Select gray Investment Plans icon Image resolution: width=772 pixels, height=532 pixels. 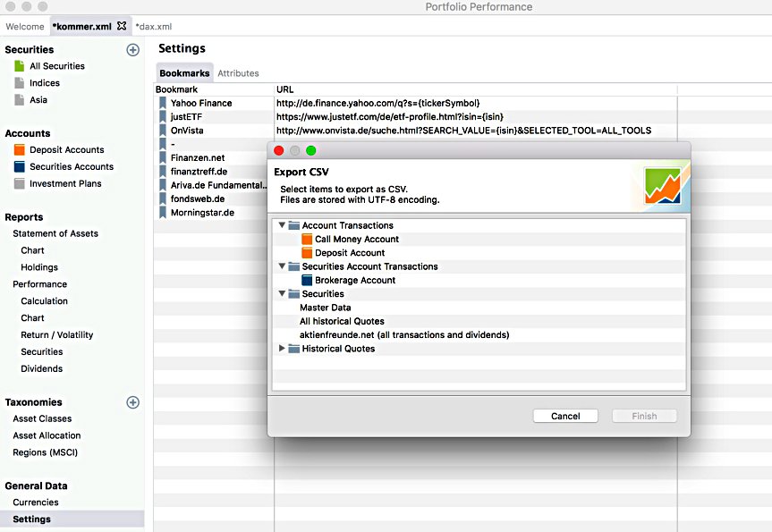19,183
